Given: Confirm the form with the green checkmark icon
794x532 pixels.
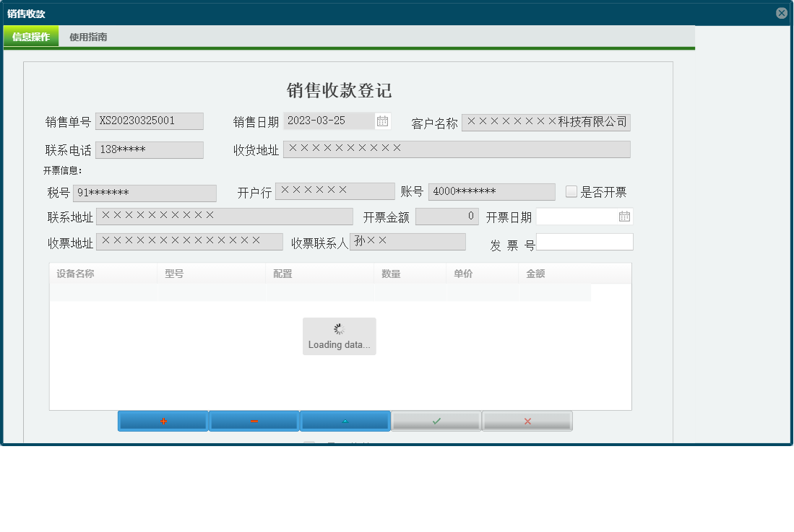Looking at the screenshot, I should pyautogui.click(x=436, y=420).
